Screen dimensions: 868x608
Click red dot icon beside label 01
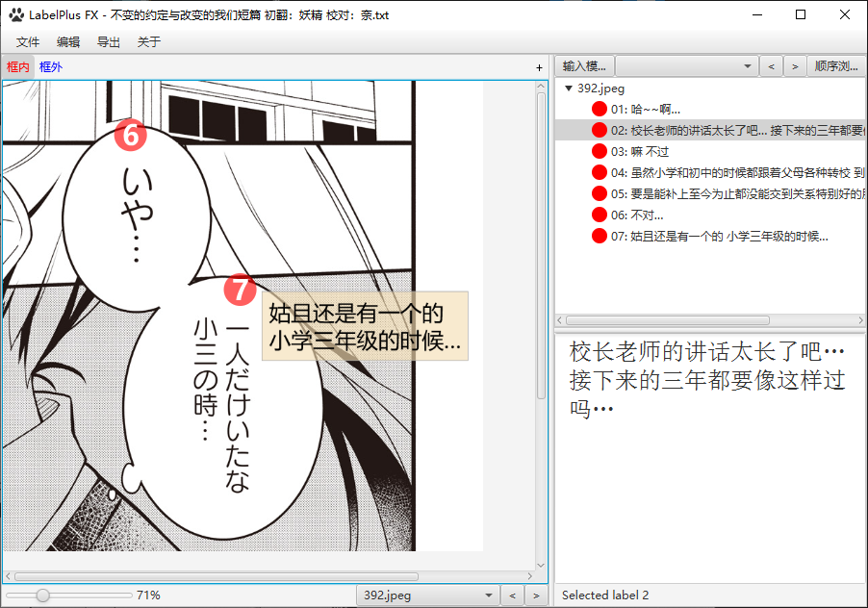pyautogui.click(x=599, y=109)
